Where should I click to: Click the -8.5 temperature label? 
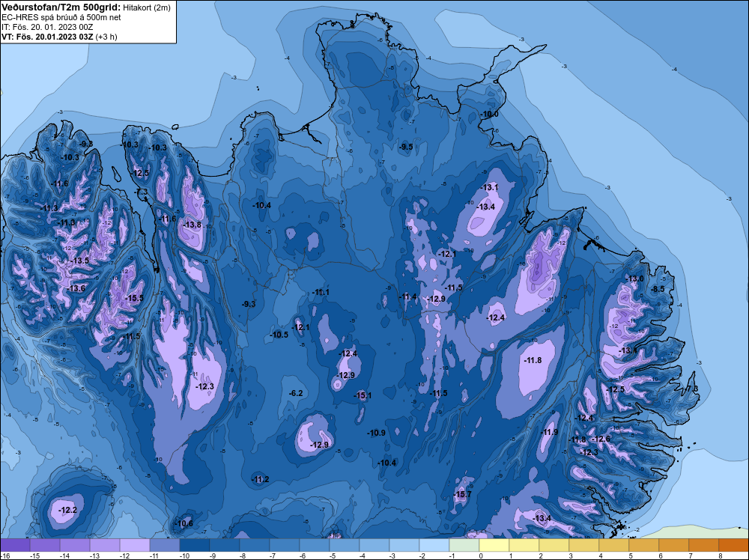[x=658, y=289]
